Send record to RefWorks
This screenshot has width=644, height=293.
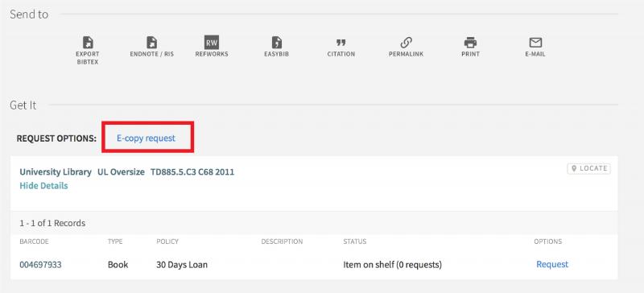[x=212, y=47]
